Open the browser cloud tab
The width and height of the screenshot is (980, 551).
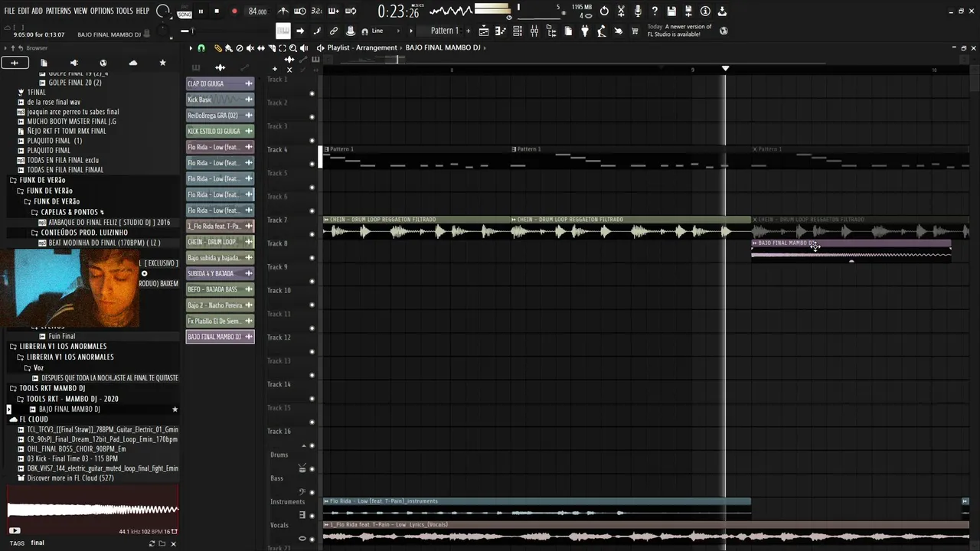pyautogui.click(x=133, y=63)
